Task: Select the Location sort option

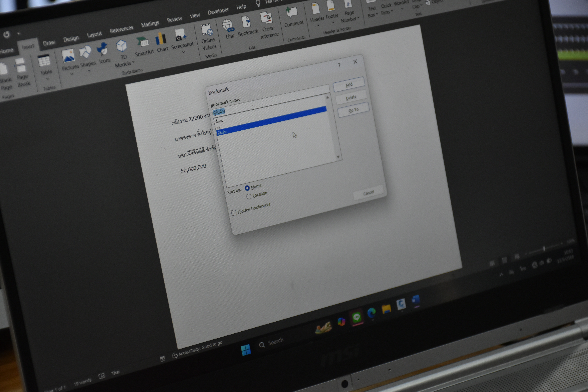Action: tap(249, 196)
